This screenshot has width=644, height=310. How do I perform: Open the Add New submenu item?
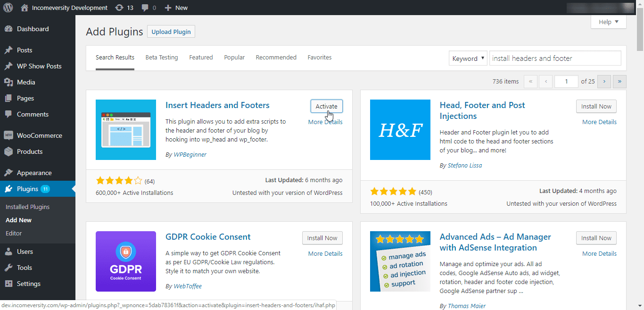pyautogui.click(x=18, y=220)
